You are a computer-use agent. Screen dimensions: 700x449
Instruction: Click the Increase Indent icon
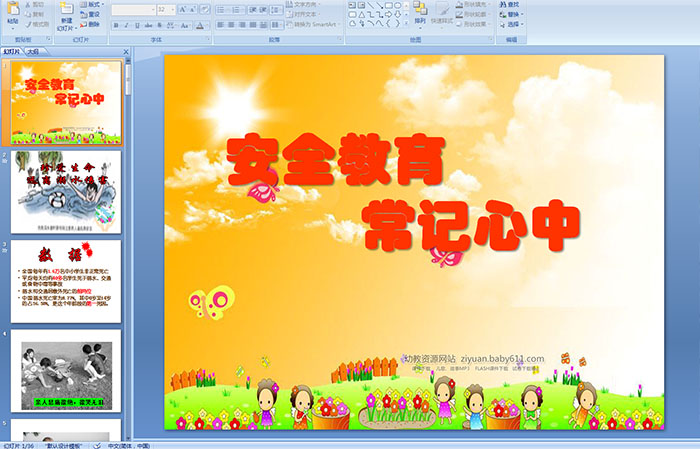pyautogui.click(x=263, y=9)
